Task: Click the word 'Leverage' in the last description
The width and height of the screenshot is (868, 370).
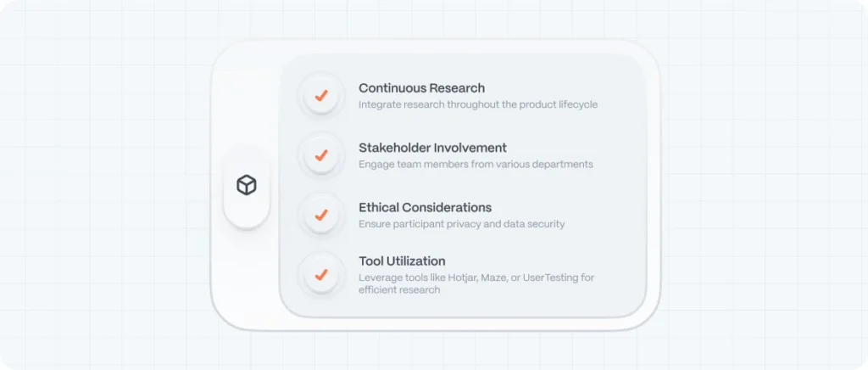Action: 378,277
